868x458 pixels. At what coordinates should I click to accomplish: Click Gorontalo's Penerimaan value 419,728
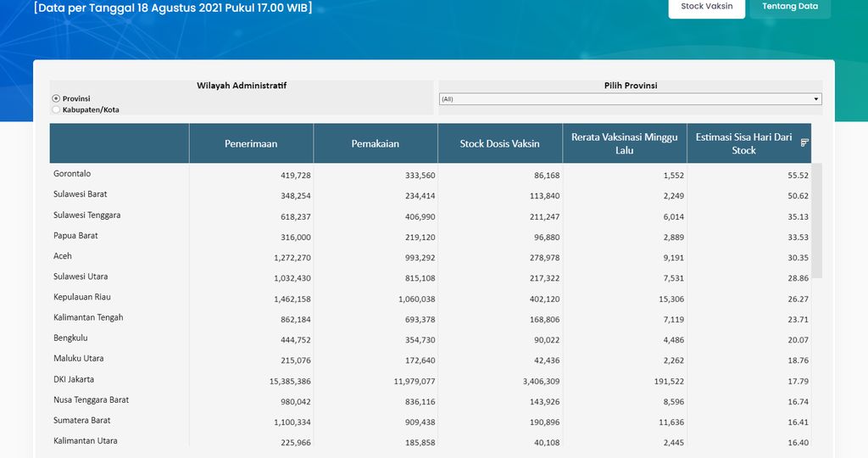point(296,176)
